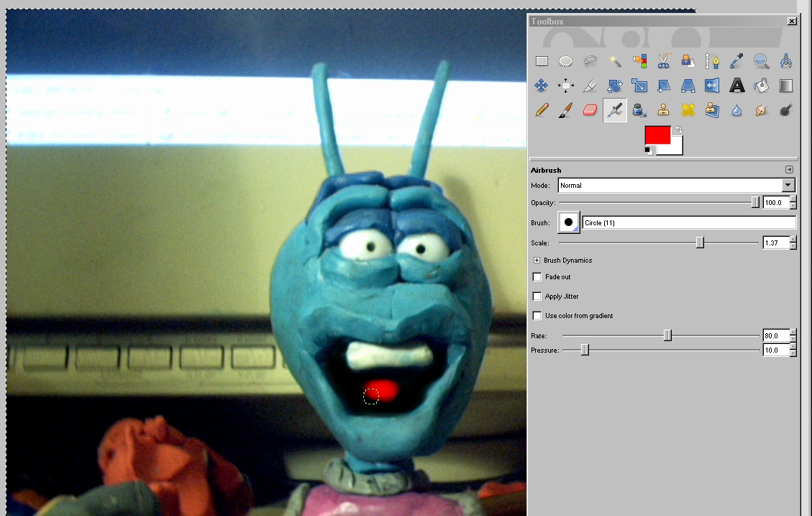Select the Pencil tool

coord(542,110)
